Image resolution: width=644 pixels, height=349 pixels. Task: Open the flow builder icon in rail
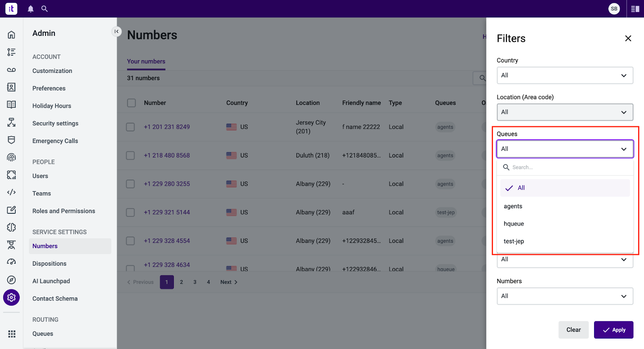point(11,122)
